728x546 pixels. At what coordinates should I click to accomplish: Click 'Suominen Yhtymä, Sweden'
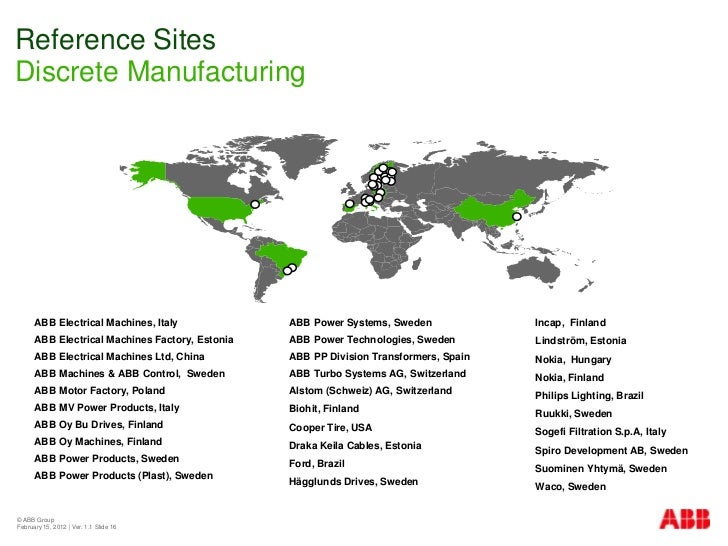pyautogui.click(x=601, y=469)
